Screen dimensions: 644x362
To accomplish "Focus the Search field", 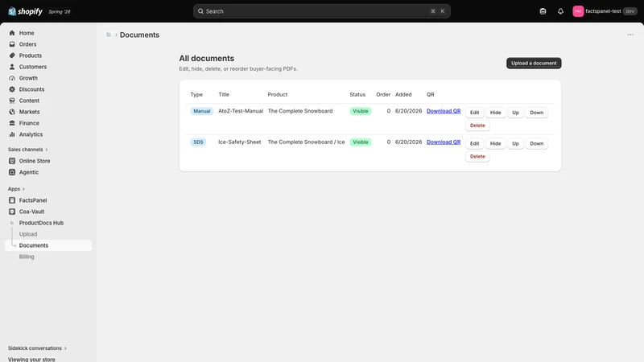I will pyautogui.click(x=321, y=11).
